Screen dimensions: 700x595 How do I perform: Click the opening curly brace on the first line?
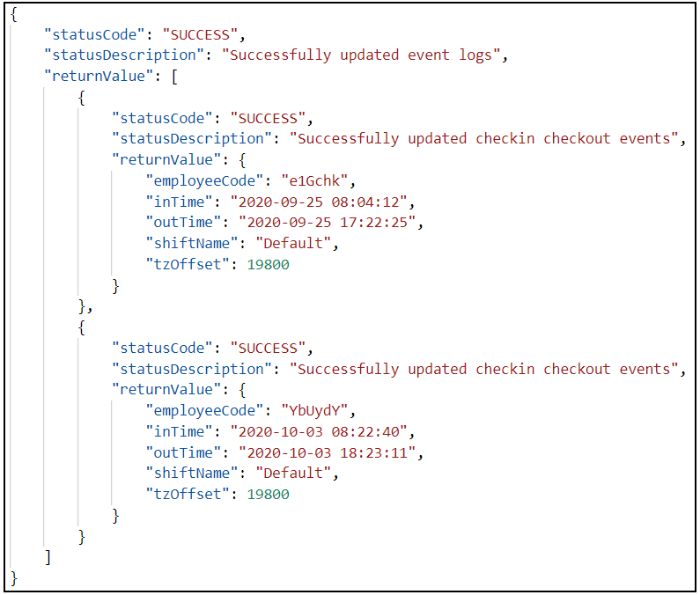[14, 14]
